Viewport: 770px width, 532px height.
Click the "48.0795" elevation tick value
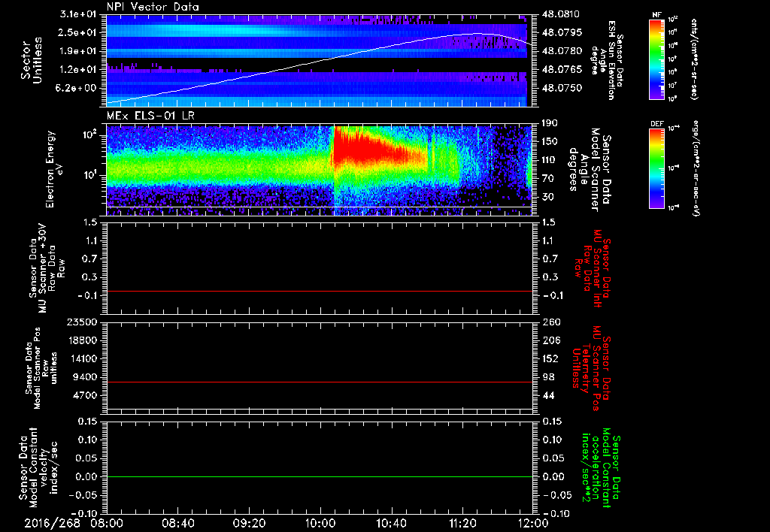562,32
